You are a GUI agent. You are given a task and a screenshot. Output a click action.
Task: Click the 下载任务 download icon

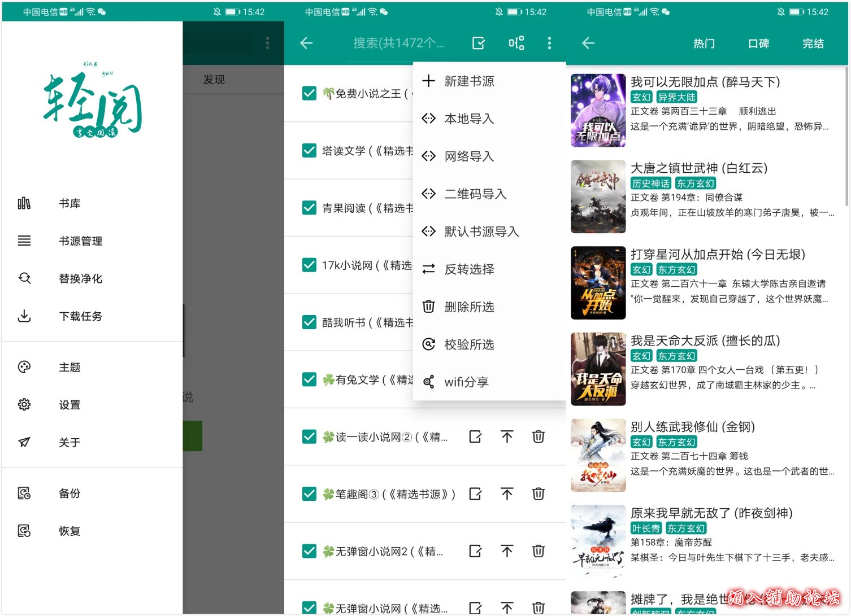point(24,316)
